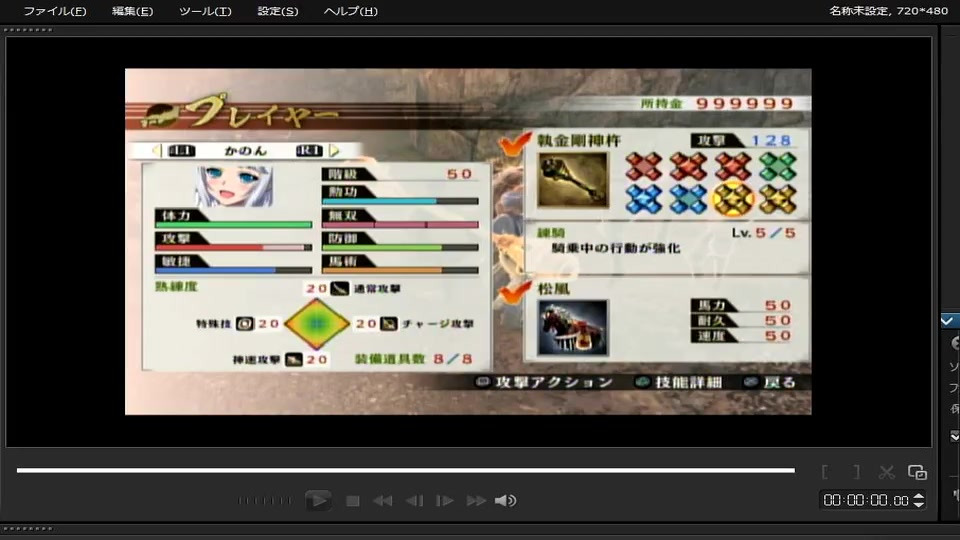960x540 pixels.
Task: Click the dotted grip handle under playback controls
Action: tap(28, 528)
